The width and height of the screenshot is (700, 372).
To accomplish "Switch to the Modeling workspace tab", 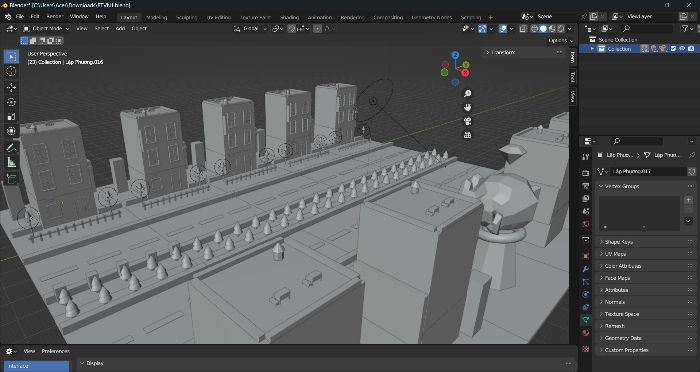I will [157, 17].
